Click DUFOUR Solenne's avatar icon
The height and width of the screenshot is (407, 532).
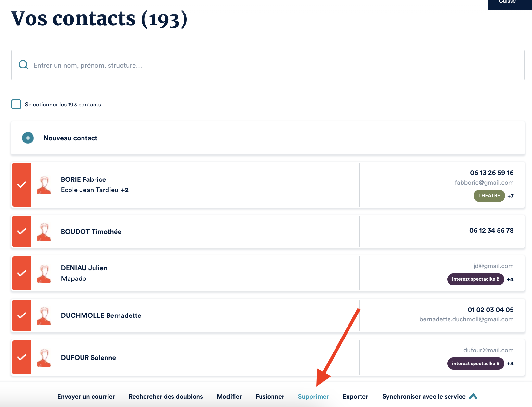(x=44, y=358)
